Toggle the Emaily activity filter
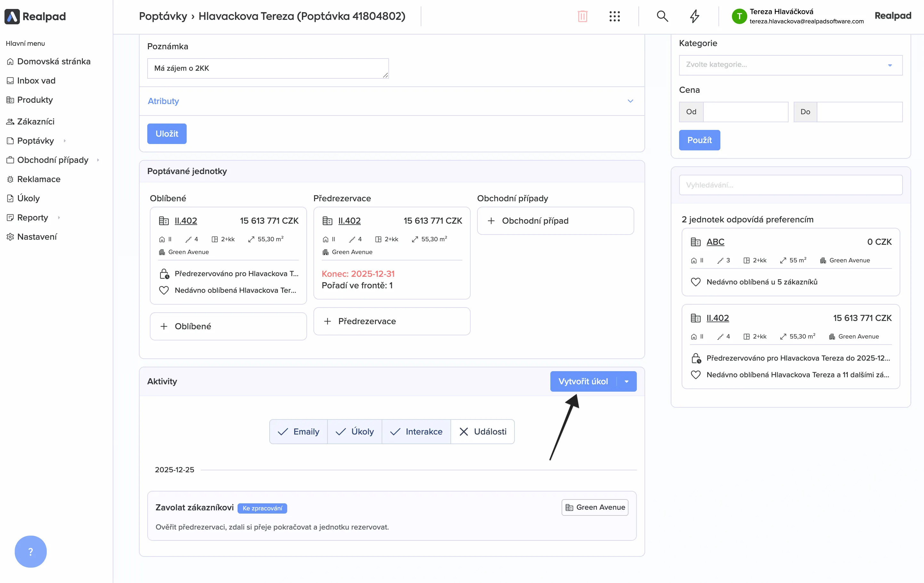The image size is (924, 583). [298, 432]
